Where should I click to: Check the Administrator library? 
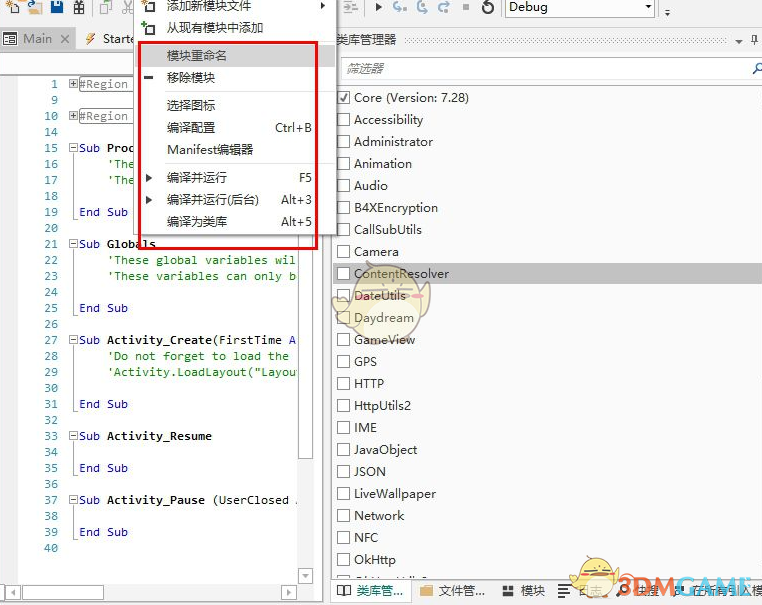[x=343, y=141]
